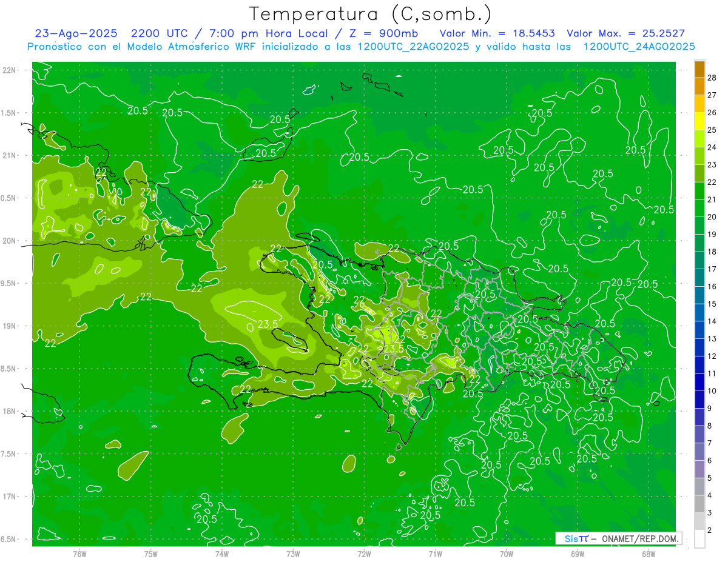Click the legend value '18'

[x=712, y=252]
